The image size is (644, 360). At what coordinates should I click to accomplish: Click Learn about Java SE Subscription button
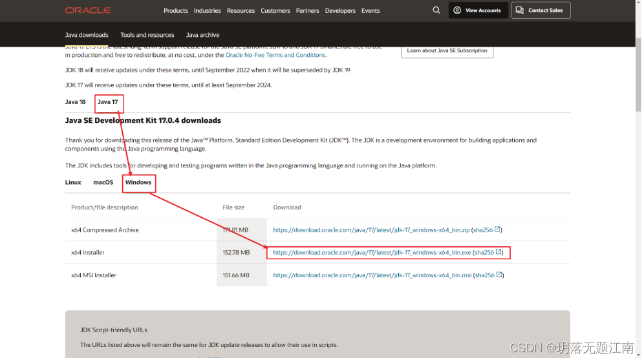[x=447, y=51]
